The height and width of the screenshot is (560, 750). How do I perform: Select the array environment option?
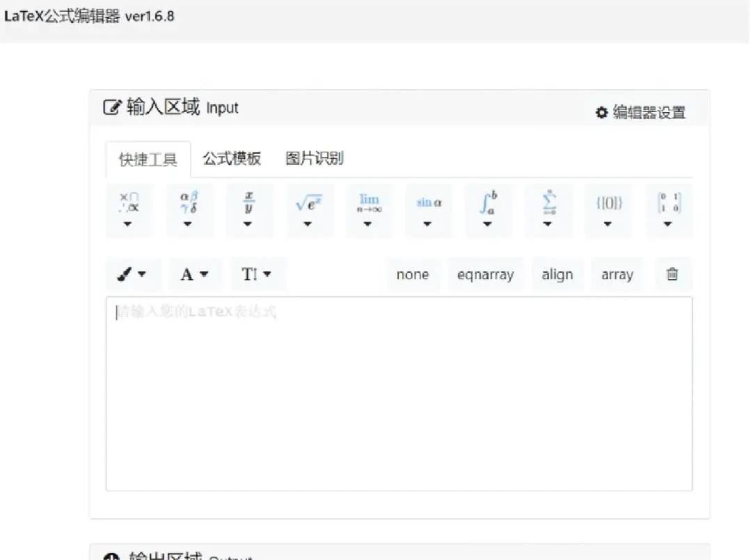pyautogui.click(x=617, y=274)
